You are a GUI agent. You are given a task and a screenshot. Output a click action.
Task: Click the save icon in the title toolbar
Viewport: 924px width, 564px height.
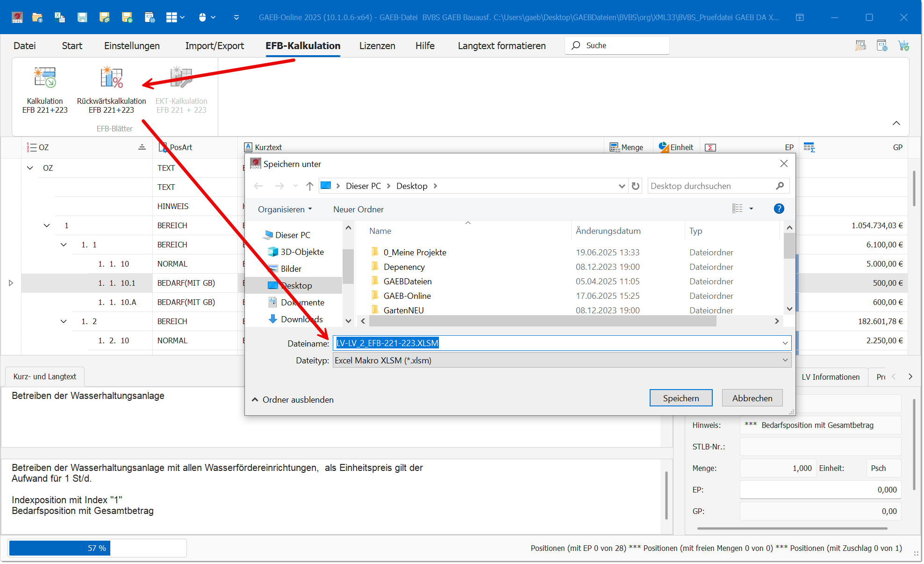(82, 17)
